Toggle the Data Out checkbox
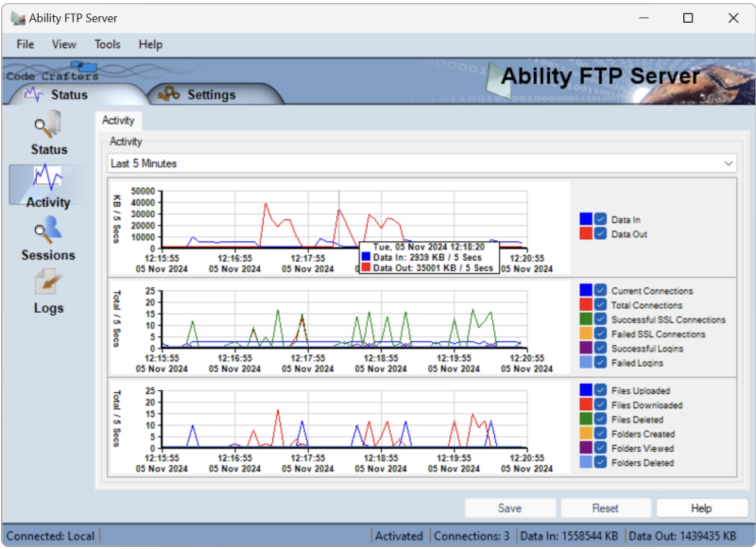This screenshot has width=756, height=549. 600,233
